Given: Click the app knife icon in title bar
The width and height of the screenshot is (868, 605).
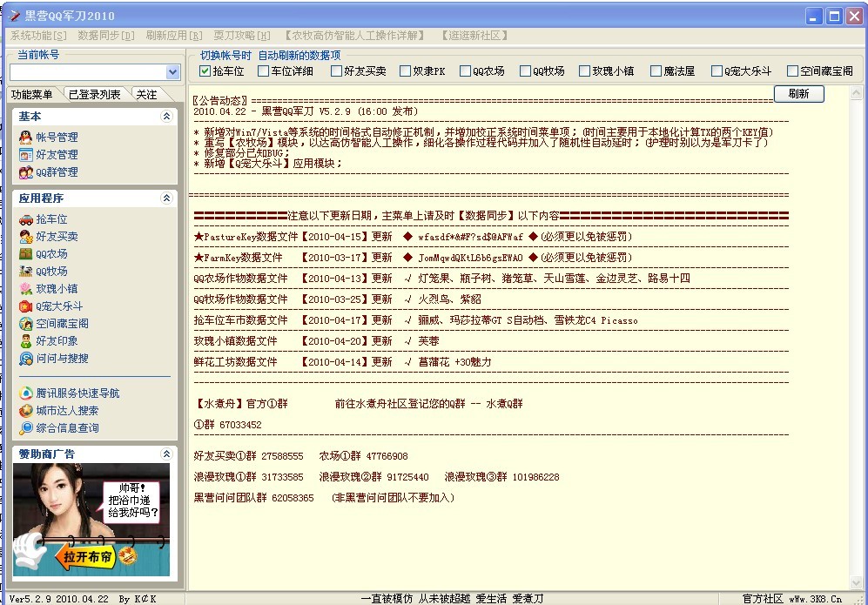Looking at the screenshot, I should pyautogui.click(x=15, y=16).
